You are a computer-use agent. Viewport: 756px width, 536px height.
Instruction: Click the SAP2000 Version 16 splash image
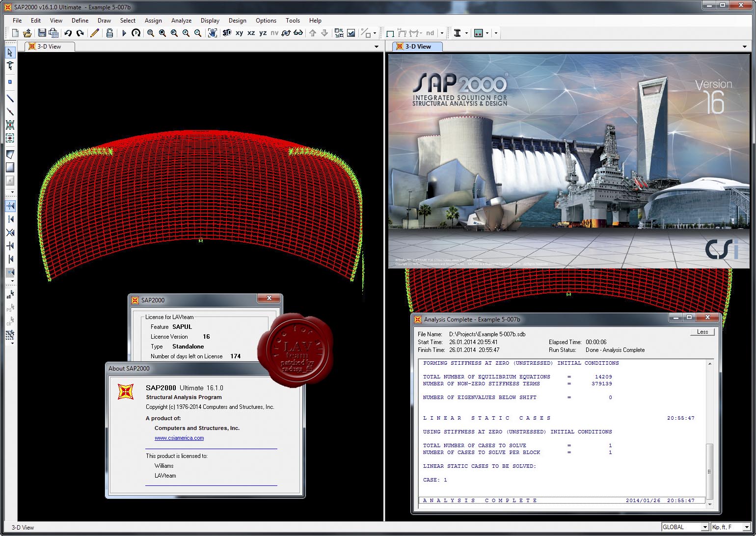(569, 161)
